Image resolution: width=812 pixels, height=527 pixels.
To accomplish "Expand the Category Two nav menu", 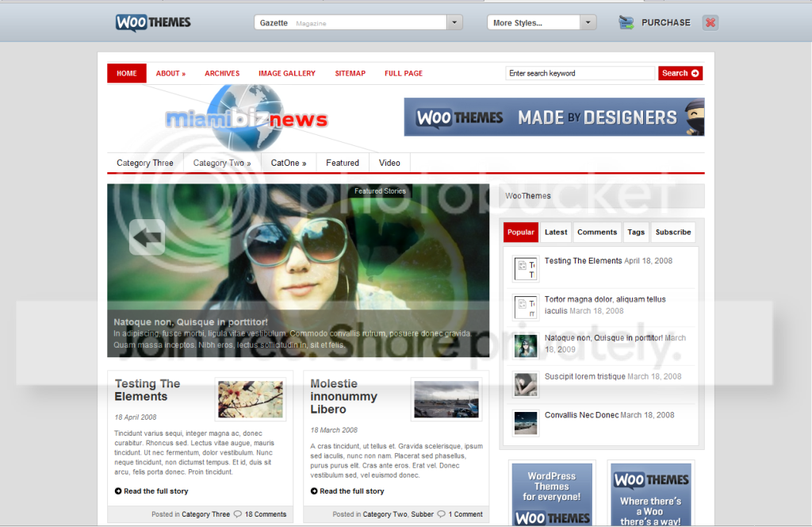I will pyautogui.click(x=222, y=163).
